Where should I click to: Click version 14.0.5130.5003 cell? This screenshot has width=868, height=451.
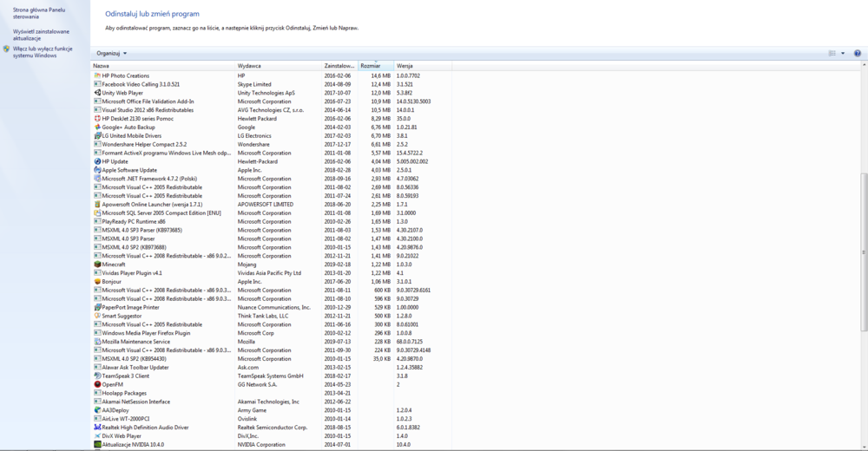413,101
